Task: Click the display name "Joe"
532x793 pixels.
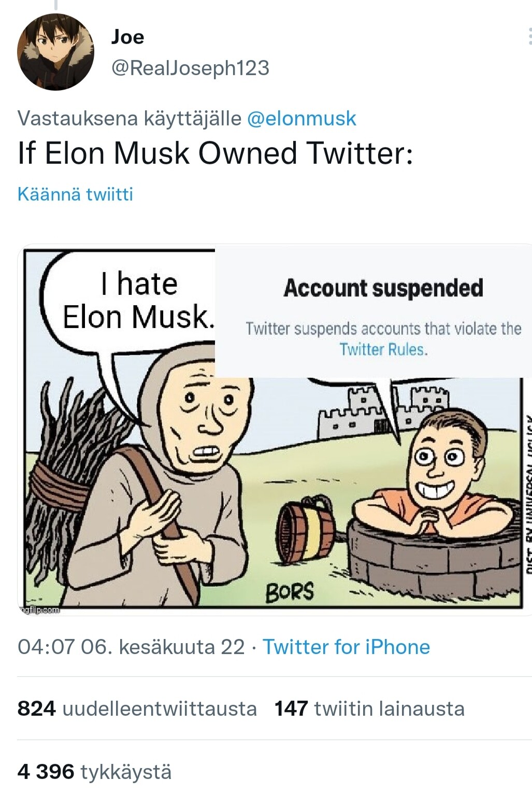Action: (x=127, y=37)
